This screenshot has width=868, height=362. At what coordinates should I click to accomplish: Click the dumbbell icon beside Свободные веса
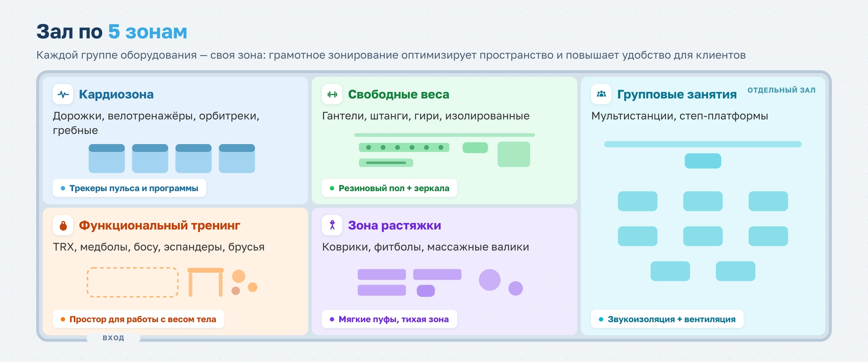click(332, 94)
